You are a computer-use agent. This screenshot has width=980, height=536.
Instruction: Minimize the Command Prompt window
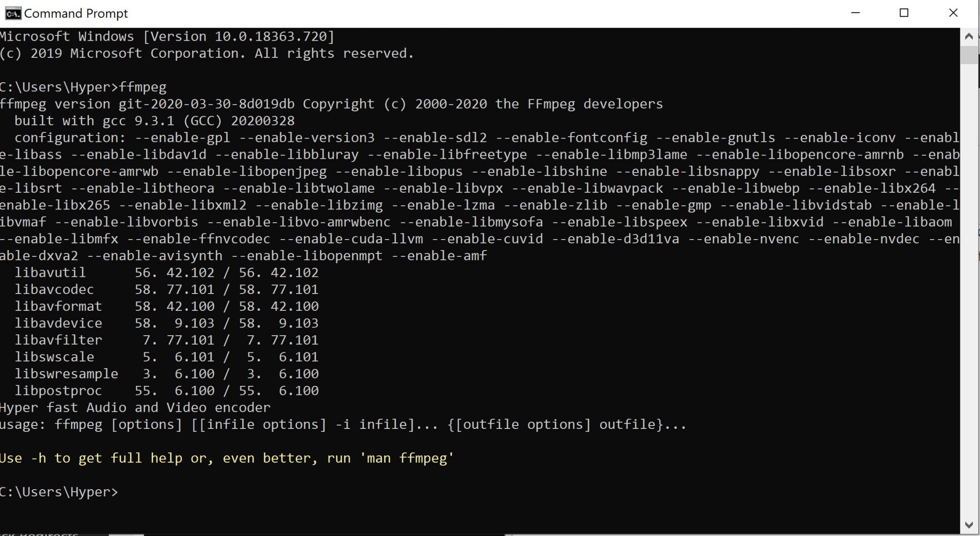pos(856,13)
